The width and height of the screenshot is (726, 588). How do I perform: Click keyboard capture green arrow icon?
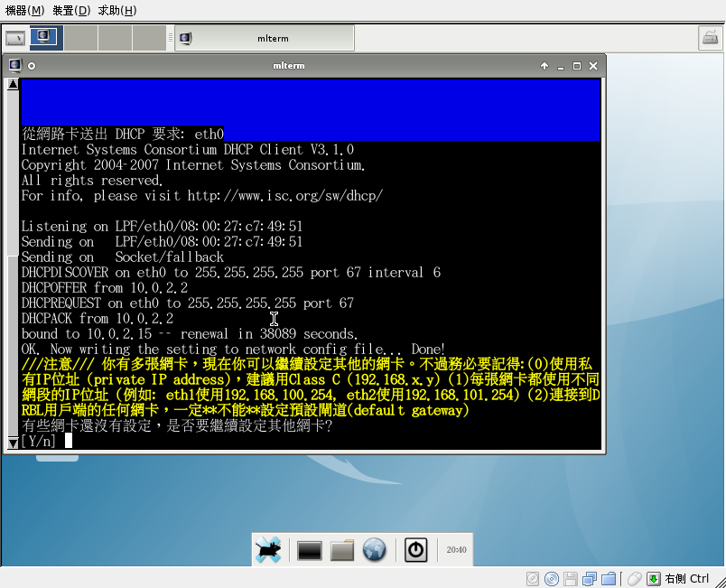(x=653, y=579)
